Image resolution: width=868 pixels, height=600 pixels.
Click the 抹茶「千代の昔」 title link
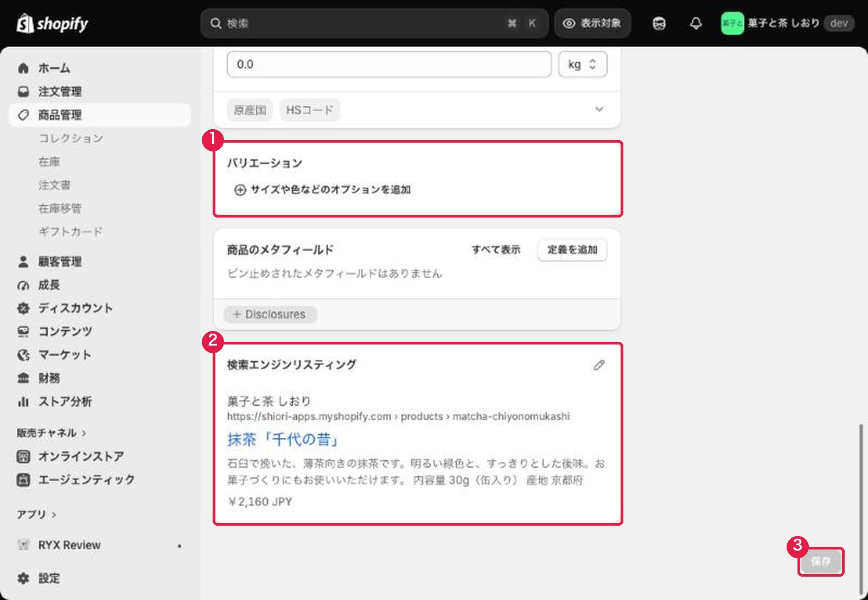tap(283, 439)
